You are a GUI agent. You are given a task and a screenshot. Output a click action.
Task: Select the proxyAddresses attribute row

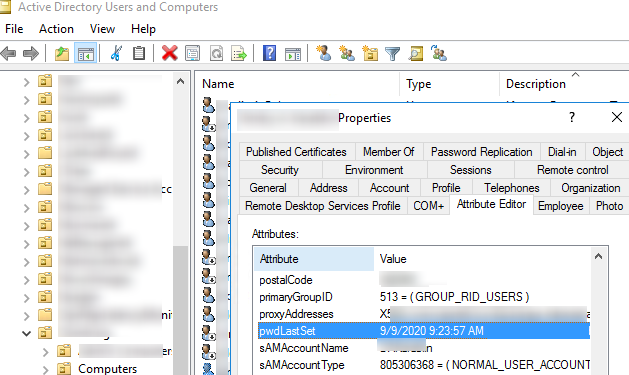(x=424, y=314)
